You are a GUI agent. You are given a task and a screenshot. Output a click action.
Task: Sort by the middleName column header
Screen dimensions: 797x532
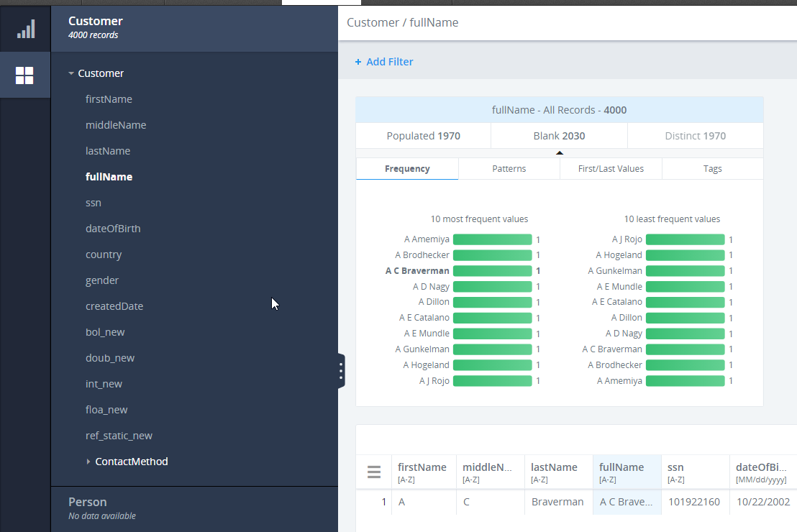point(490,472)
